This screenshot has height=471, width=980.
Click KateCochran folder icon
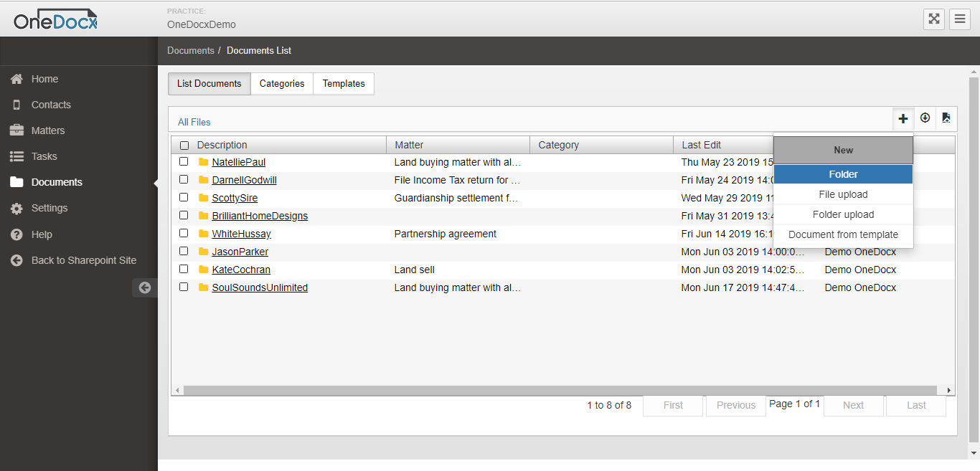tap(203, 270)
